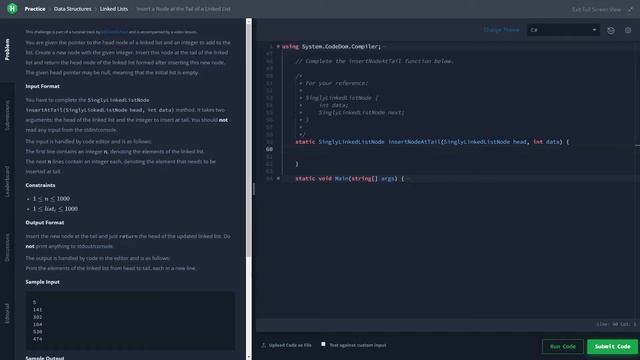Open editor settings gear icon
This screenshot has width=640, height=360.
coord(628,30)
